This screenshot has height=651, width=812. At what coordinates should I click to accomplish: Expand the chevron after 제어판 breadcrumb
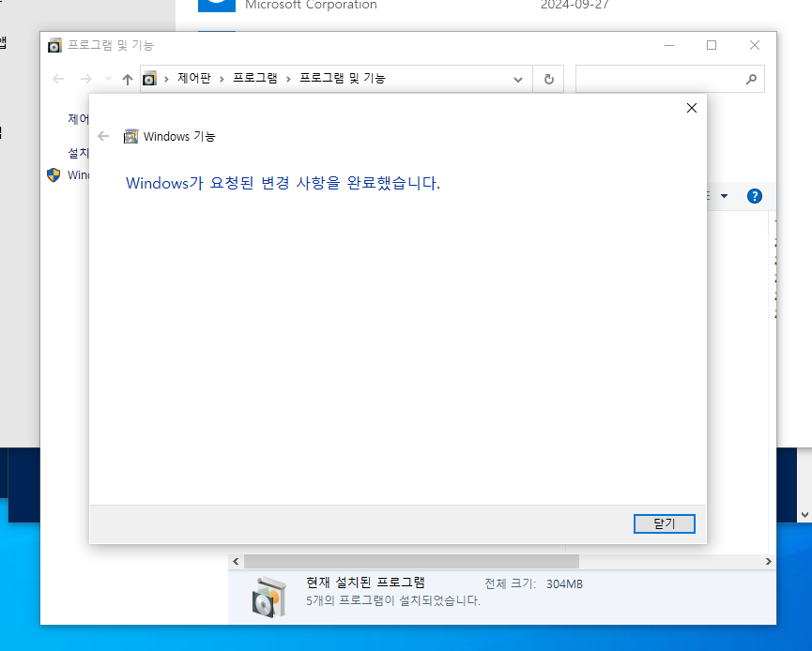coord(222,79)
